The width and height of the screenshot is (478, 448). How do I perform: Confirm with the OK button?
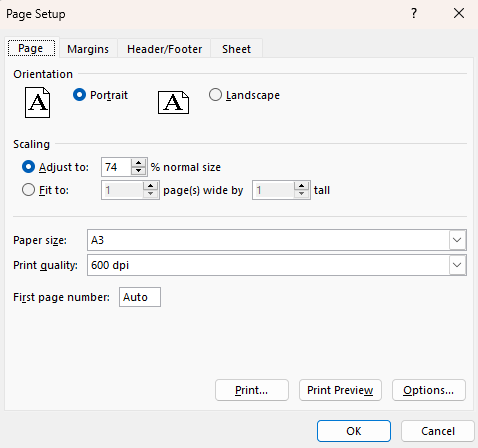354,431
